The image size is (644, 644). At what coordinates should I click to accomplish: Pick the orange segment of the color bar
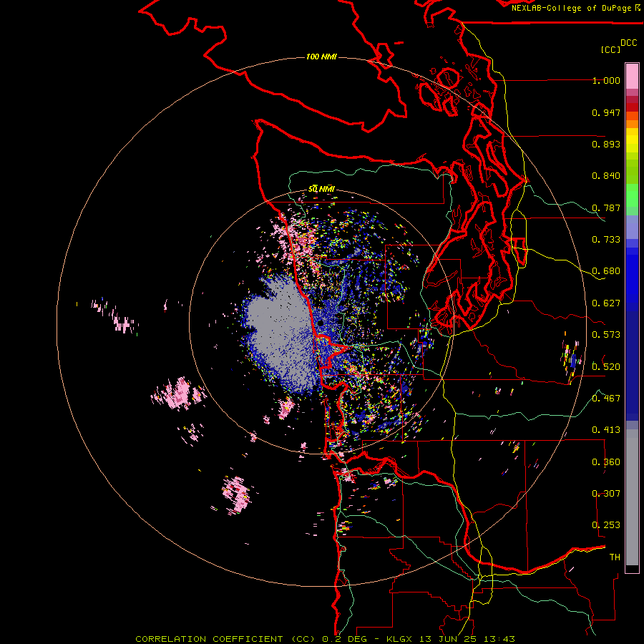632,124
